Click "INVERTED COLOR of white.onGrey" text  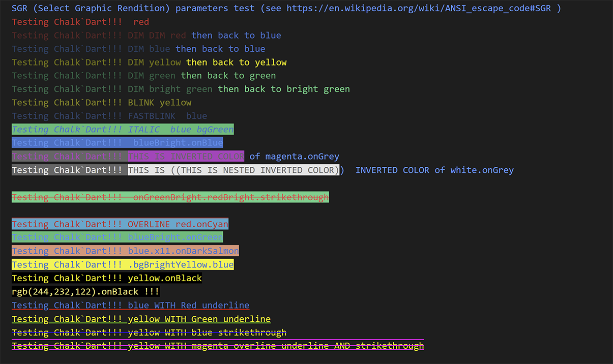click(434, 170)
